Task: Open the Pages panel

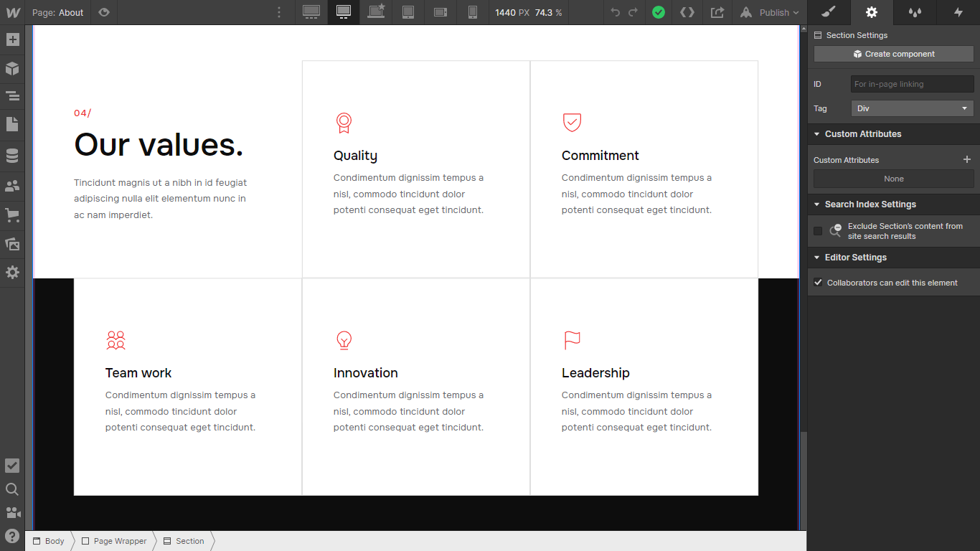Action: click(12, 125)
